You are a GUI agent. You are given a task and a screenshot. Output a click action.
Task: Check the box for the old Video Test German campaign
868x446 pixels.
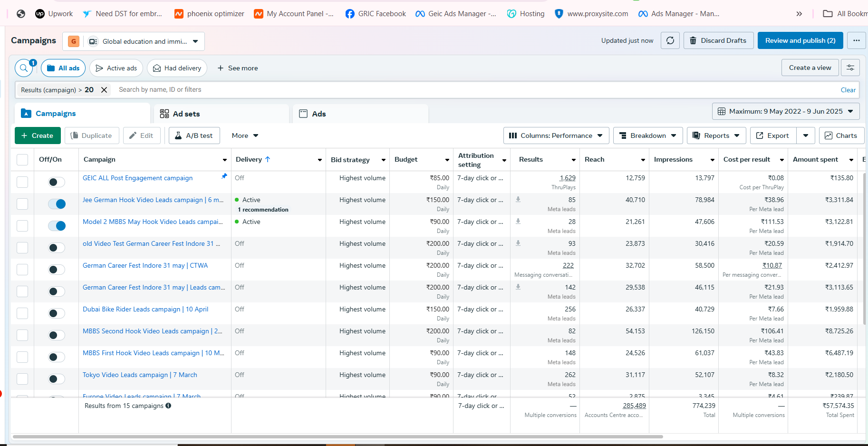coord(22,248)
